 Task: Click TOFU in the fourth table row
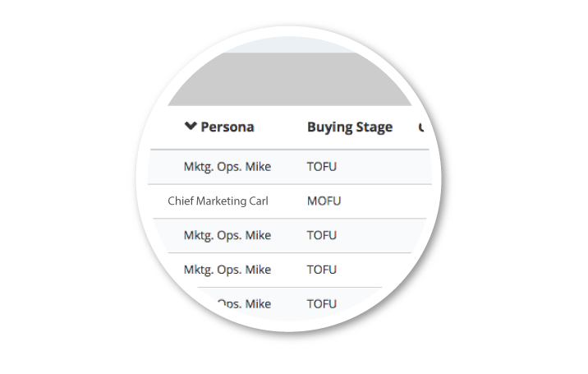[x=322, y=270]
